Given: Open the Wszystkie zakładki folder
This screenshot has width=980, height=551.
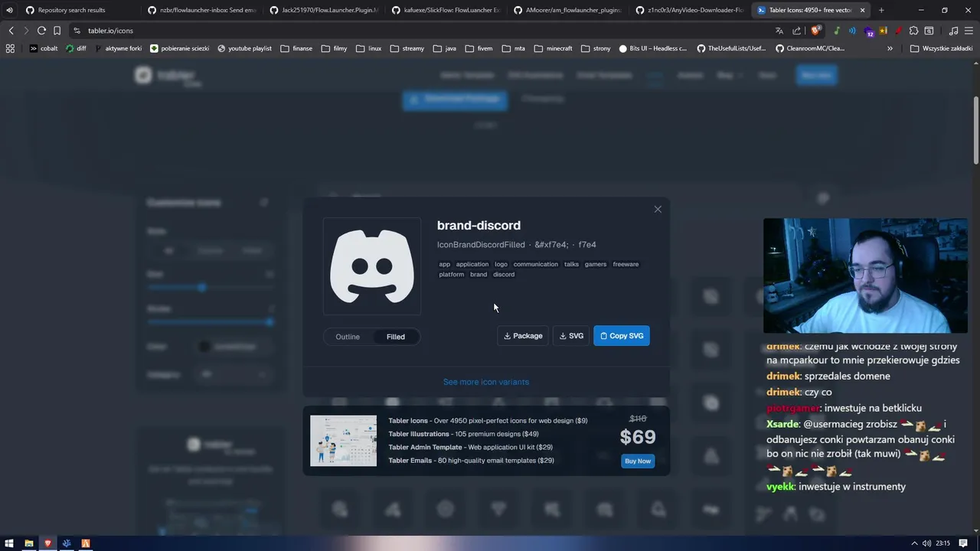Looking at the screenshot, I should (x=942, y=48).
